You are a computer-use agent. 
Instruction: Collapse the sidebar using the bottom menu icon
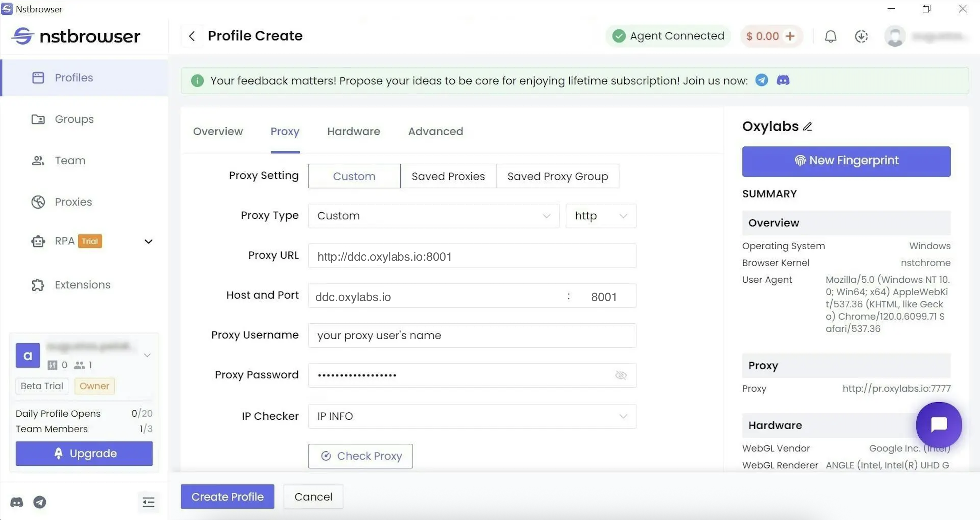pos(148,502)
